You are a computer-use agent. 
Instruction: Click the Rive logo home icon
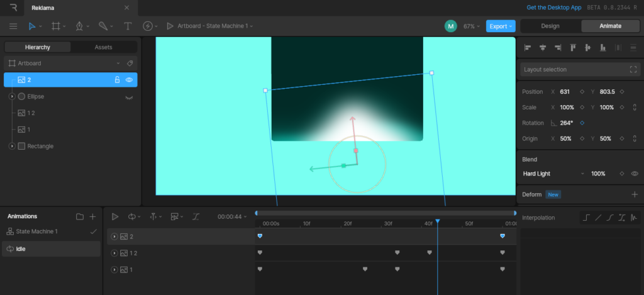tap(13, 8)
